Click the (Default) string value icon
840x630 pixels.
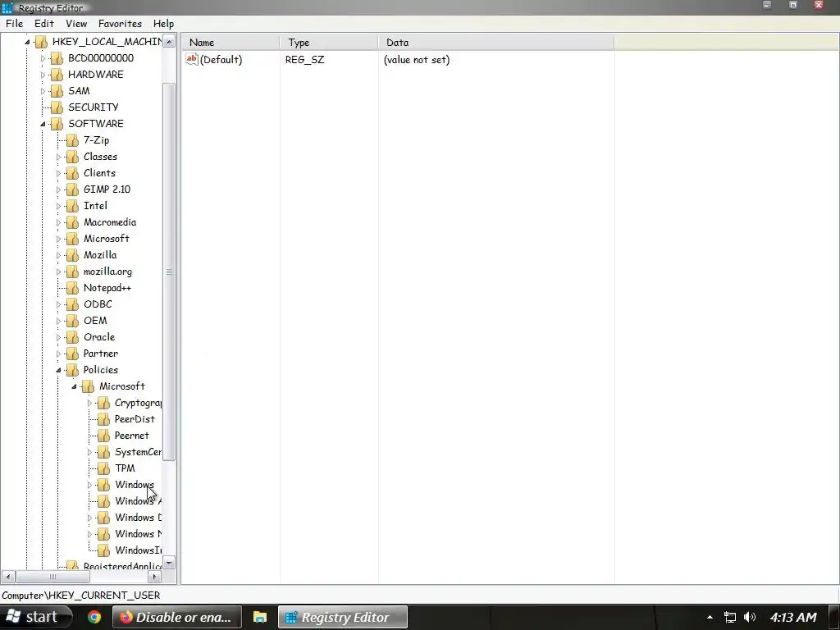point(192,59)
